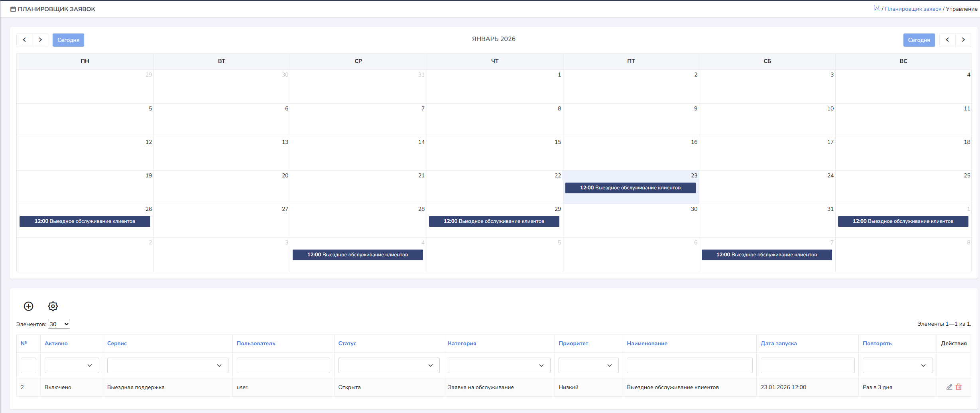This screenshot has width=980, height=413.
Task: Go to previous month using left-side arrow
Action: (24, 40)
